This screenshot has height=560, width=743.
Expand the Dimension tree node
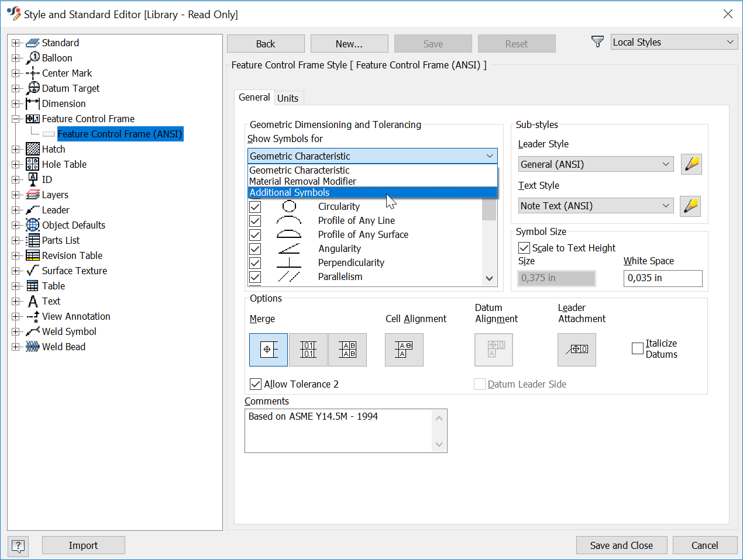point(15,103)
